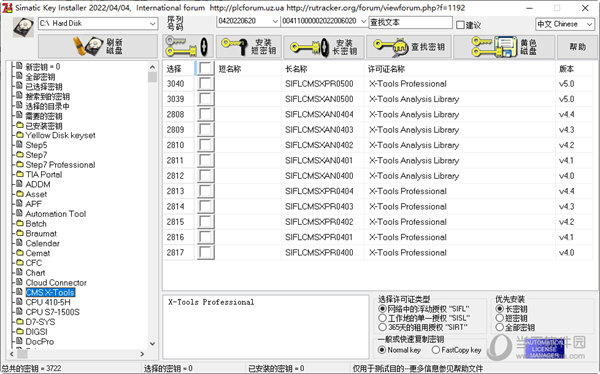Click the Chart document icon in tree
Image resolution: width=600 pixels, height=374 pixels.
(x=20, y=273)
